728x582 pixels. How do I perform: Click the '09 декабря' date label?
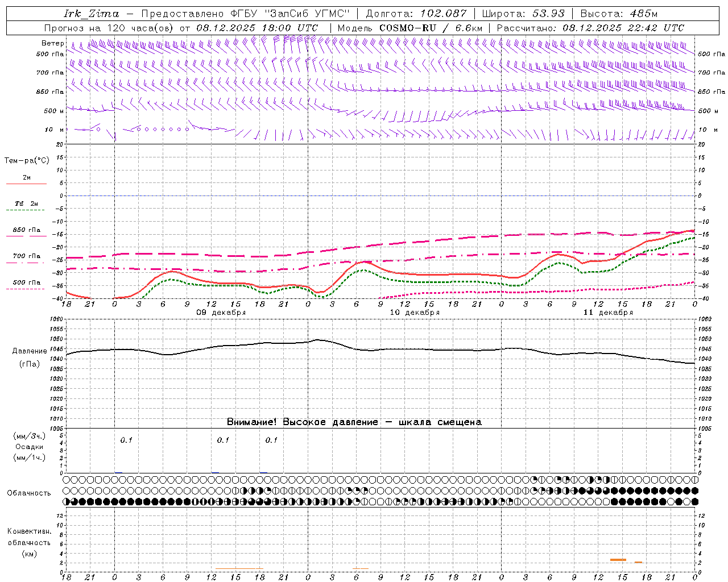pos(221,313)
